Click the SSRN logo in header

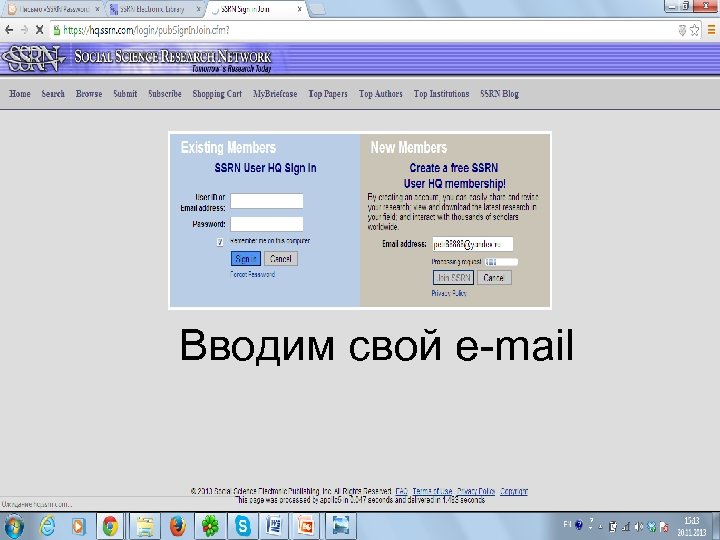(x=32, y=58)
